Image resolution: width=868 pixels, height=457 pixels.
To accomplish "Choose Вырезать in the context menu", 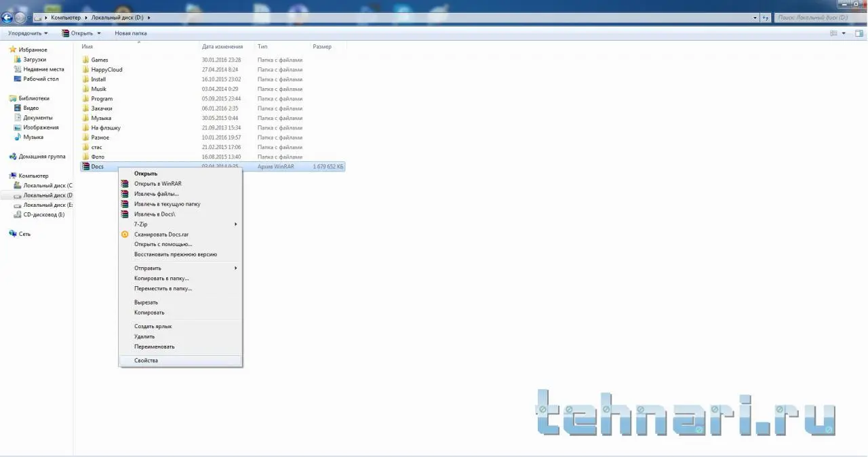I will click(180, 302).
